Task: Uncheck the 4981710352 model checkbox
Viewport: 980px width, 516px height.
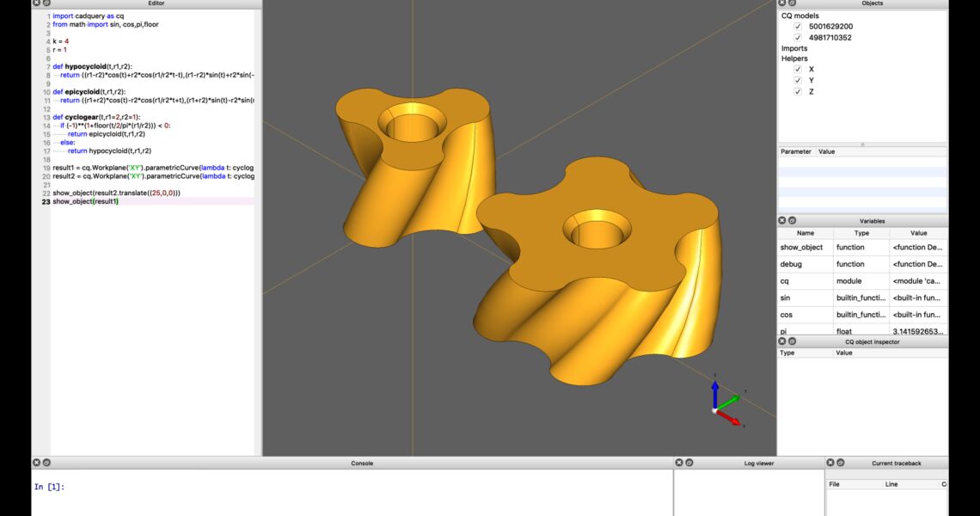Action: 798,38
